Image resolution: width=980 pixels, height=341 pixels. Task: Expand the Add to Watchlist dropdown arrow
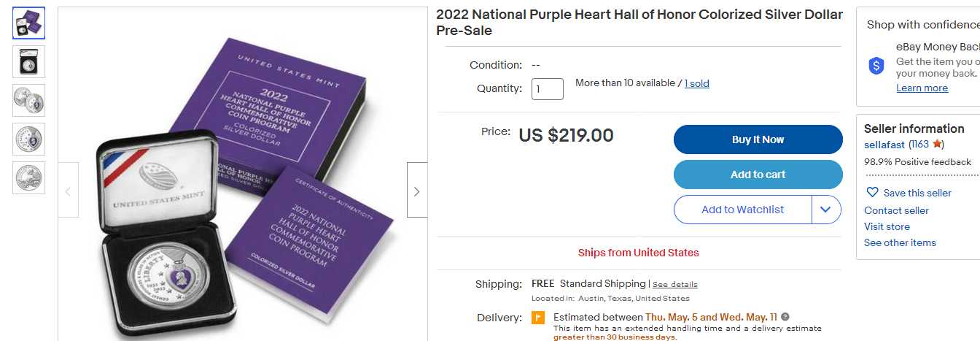tap(825, 210)
